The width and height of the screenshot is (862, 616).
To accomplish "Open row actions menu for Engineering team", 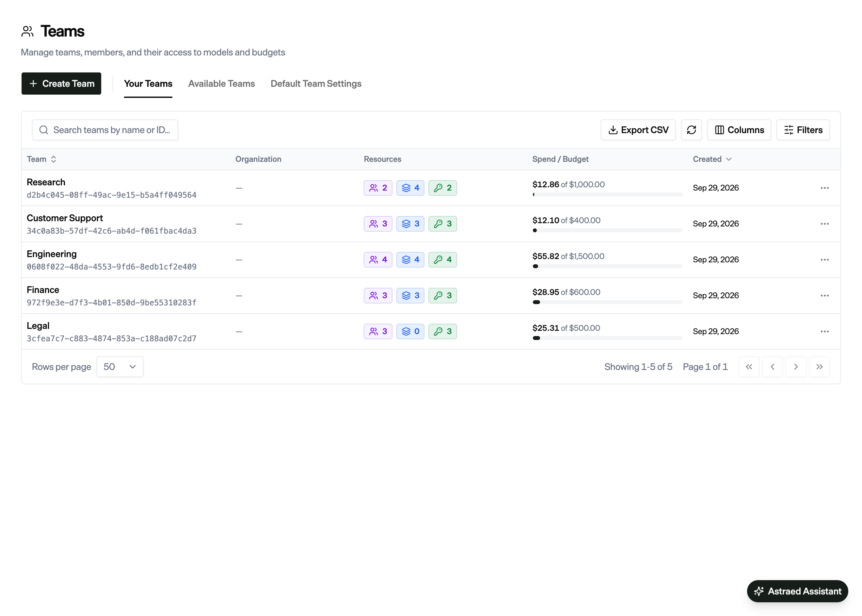I will pos(824,260).
